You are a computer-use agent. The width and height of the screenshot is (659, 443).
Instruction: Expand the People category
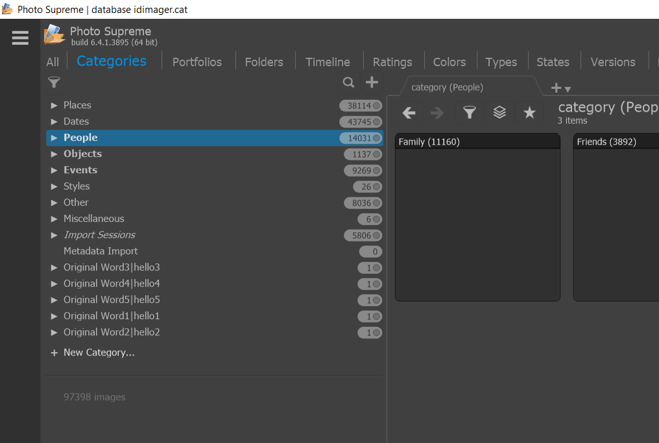coord(54,137)
